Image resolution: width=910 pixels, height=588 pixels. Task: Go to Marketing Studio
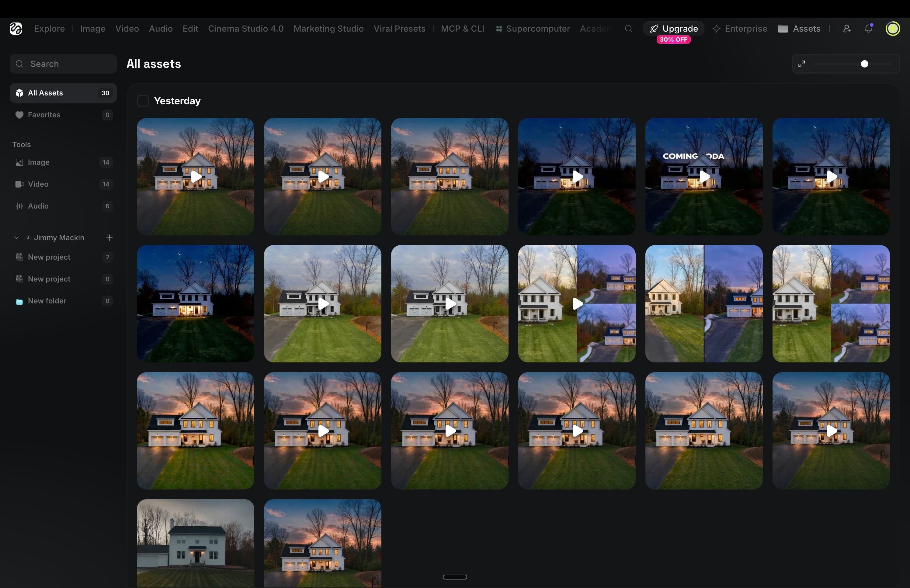[x=328, y=29]
